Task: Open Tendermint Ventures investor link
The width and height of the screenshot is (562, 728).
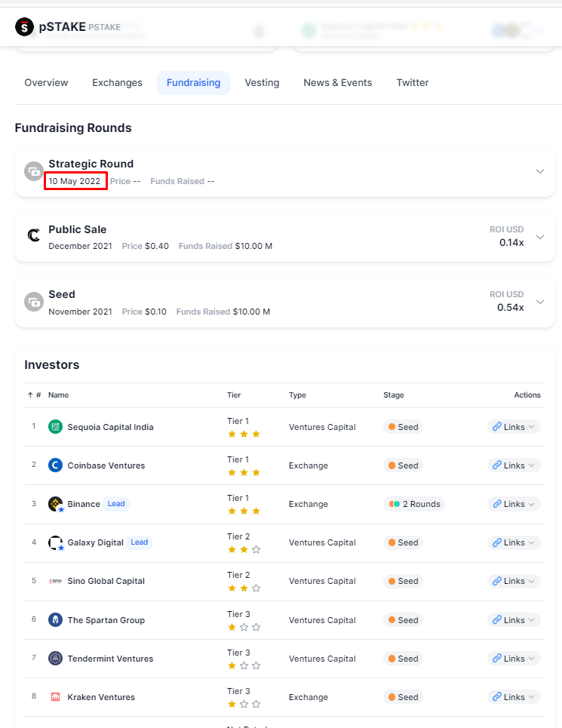Action: 110,659
